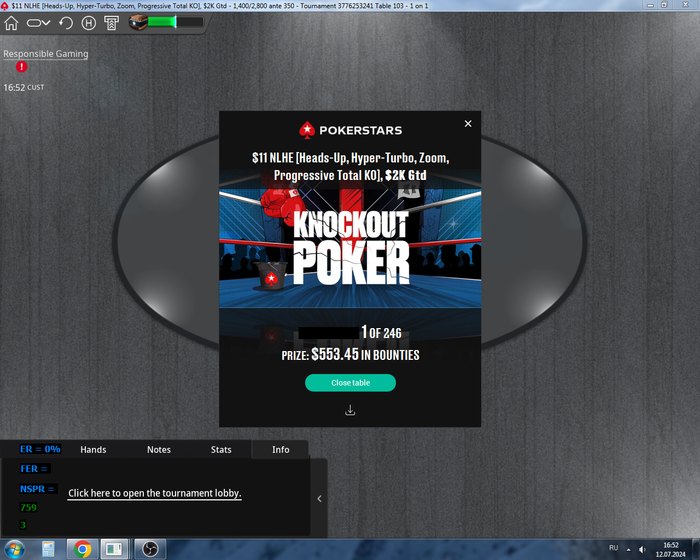Click the PokerStars logo in popup

tap(350, 130)
